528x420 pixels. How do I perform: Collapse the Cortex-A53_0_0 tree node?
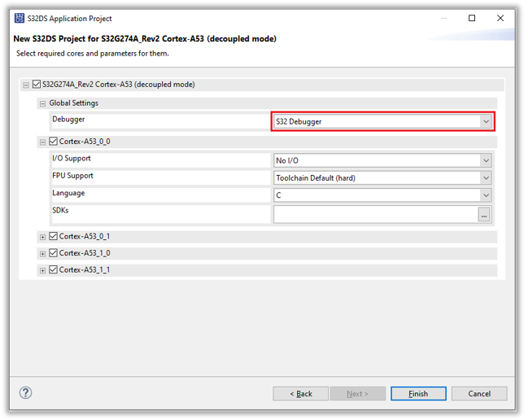(x=43, y=142)
